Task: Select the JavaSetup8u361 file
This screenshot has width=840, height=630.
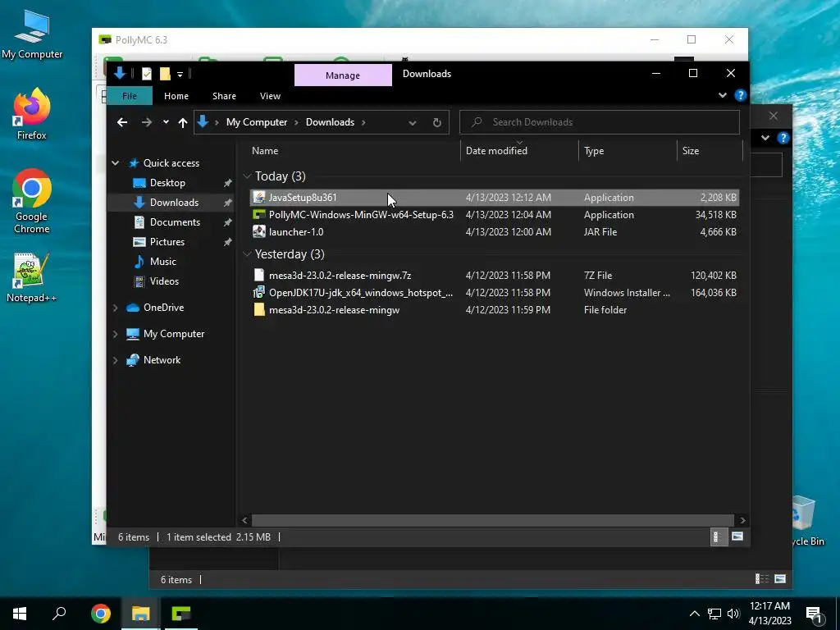Action: tap(495, 197)
